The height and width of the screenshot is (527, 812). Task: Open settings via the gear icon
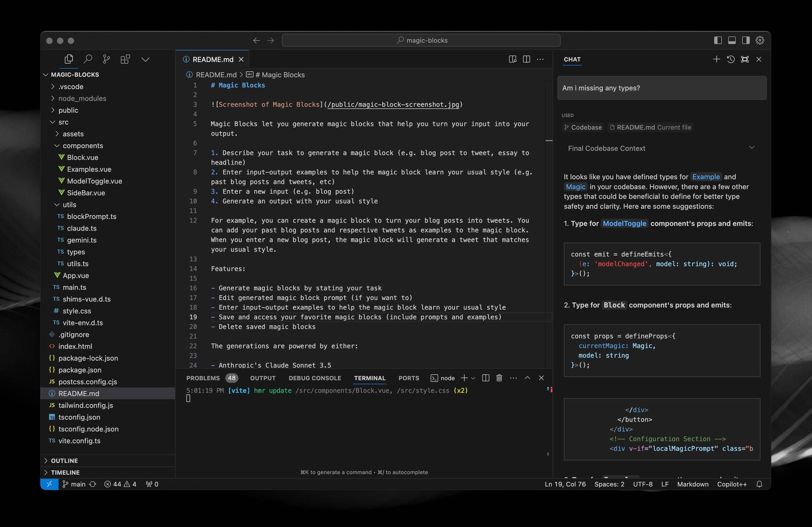tap(760, 40)
